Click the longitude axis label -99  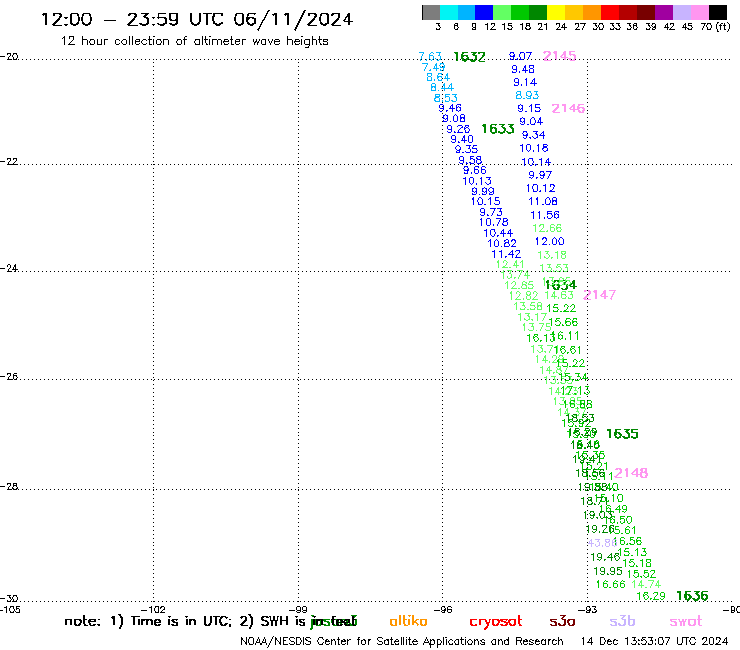(x=298, y=609)
